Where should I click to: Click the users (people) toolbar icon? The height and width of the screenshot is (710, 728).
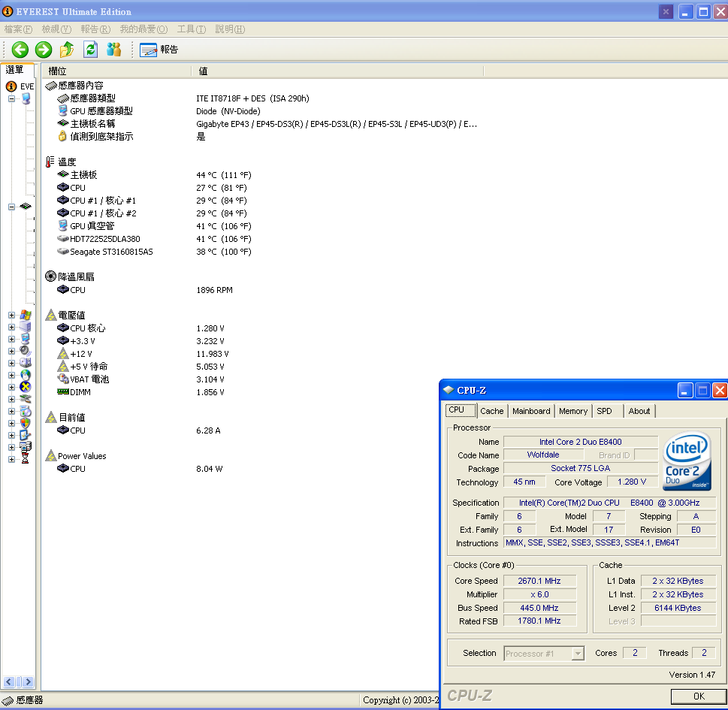click(x=113, y=50)
